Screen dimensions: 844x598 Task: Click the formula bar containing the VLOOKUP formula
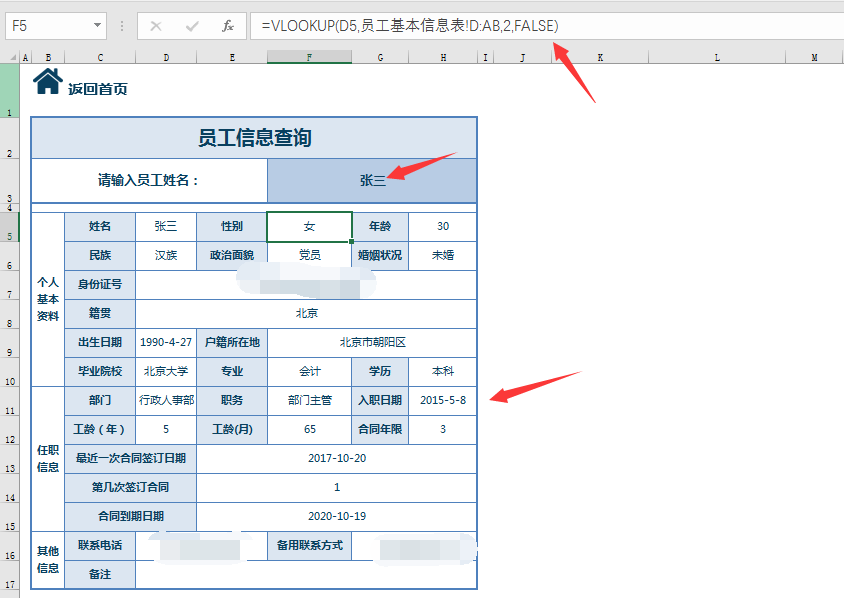pos(400,25)
